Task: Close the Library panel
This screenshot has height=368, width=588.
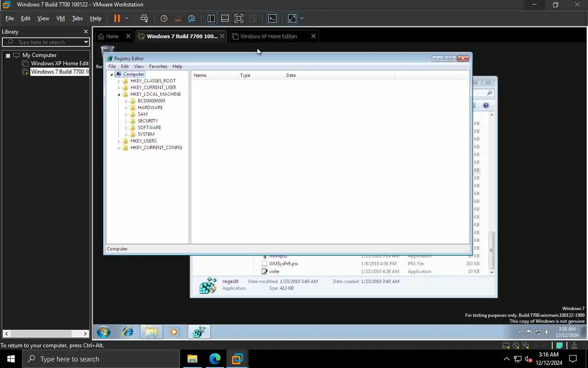Action: [x=85, y=31]
